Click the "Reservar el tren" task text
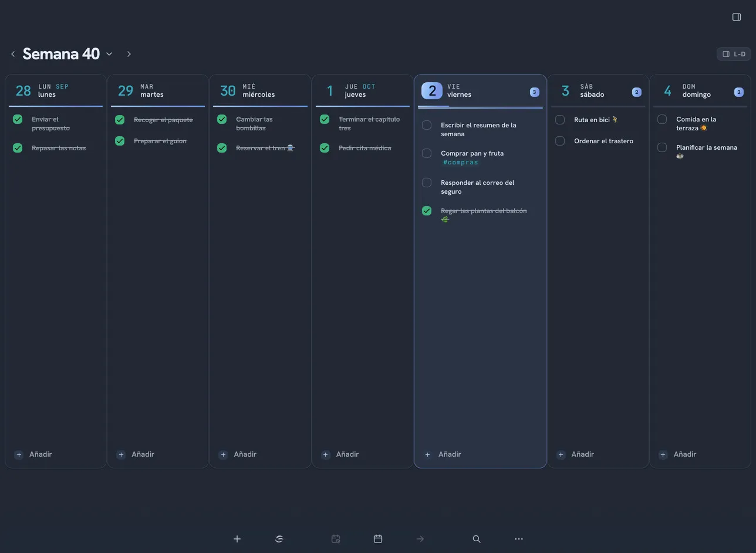This screenshot has width=756, height=553. point(265,148)
